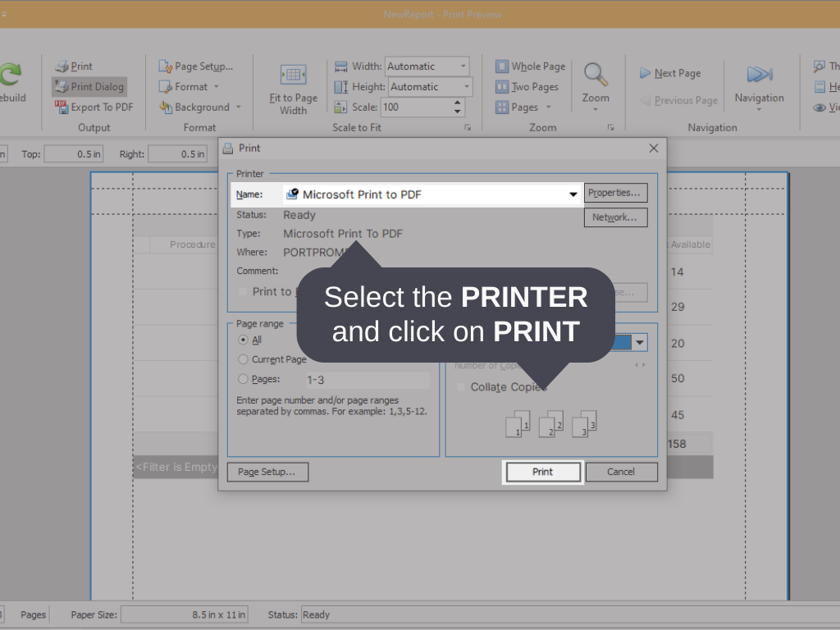This screenshot has width=840, height=630.
Task: Select the Pages radio button
Action: 243,379
